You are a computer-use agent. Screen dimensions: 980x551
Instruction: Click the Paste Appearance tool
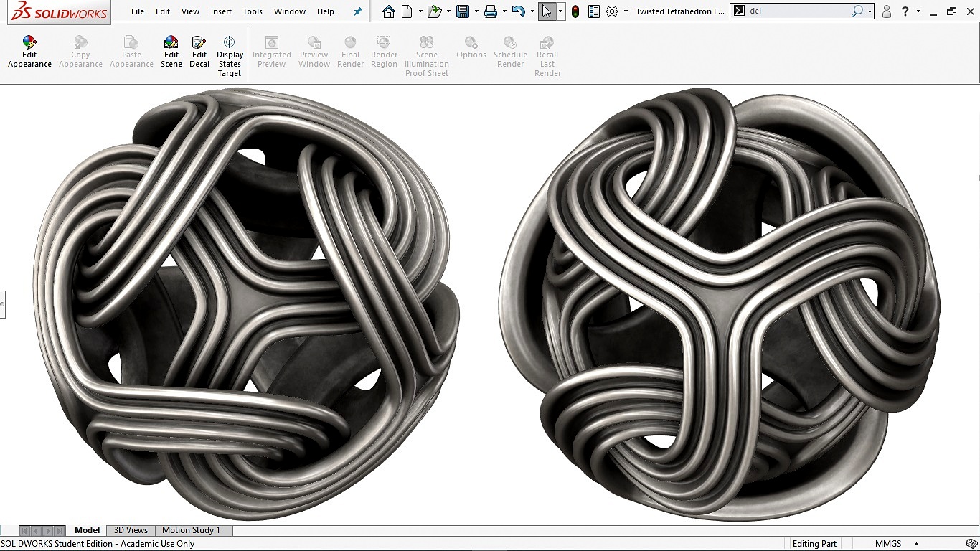coord(131,52)
